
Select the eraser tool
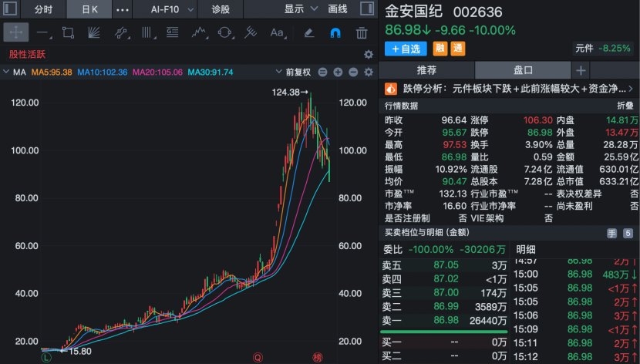point(309,32)
